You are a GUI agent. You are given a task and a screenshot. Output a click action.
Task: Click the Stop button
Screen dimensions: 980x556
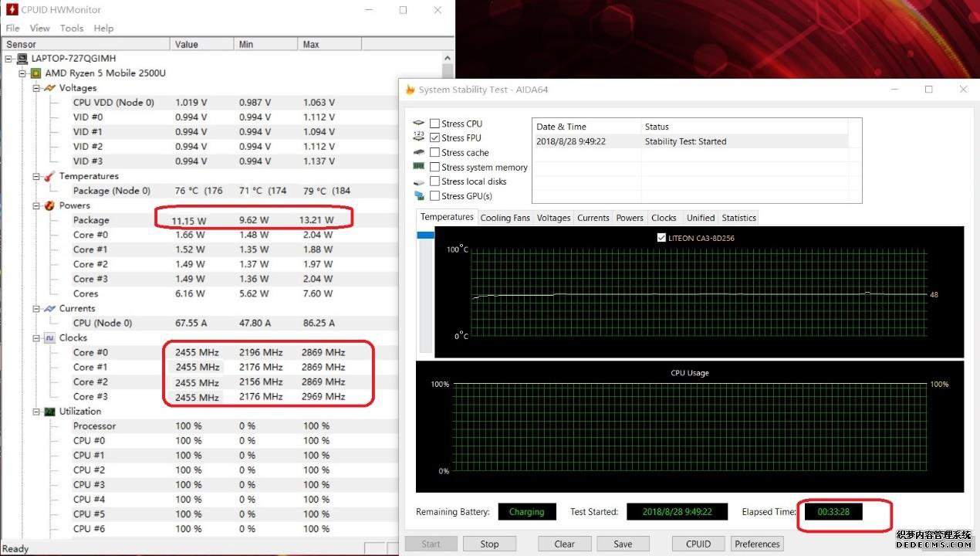(490, 544)
